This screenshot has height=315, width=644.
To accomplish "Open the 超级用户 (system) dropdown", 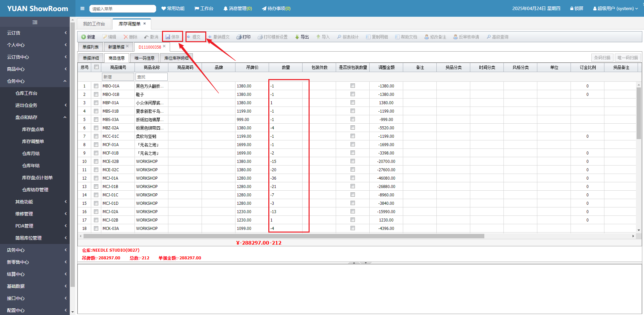I will 615,8.
